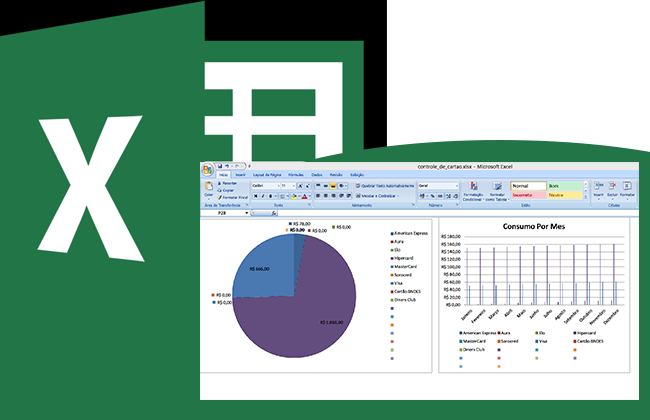Toggle italic (I) formatting
The image size is (650, 420).
coord(263,196)
